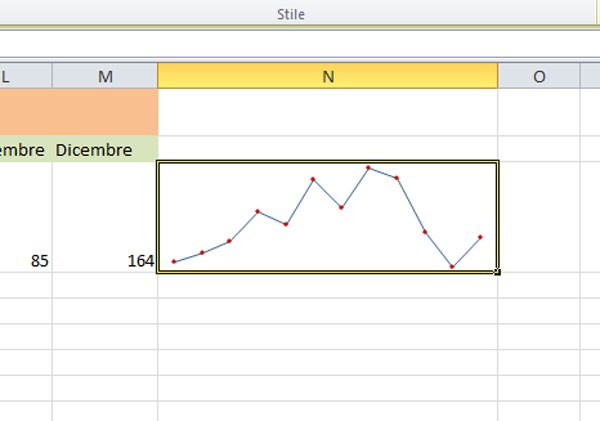600x421 pixels.
Task: Select column O header
Action: click(x=539, y=76)
